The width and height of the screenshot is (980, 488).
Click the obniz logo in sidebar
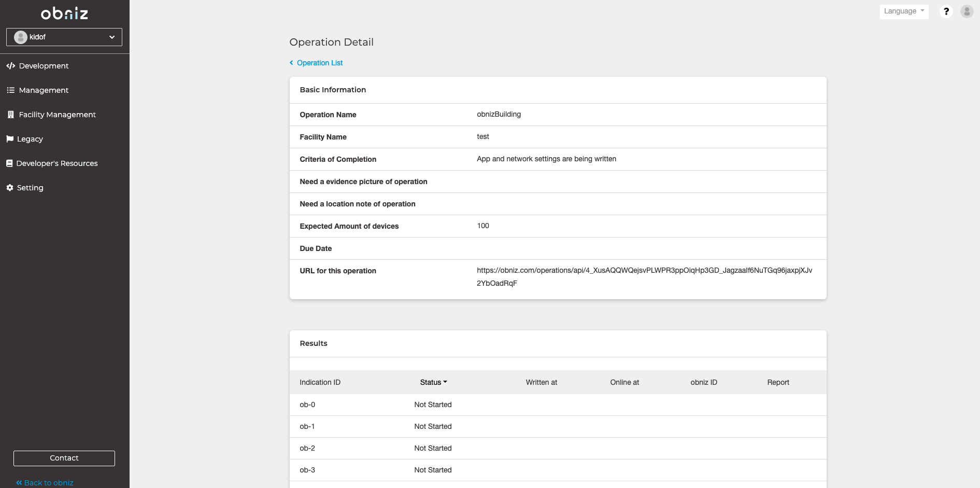(x=64, y=13)
